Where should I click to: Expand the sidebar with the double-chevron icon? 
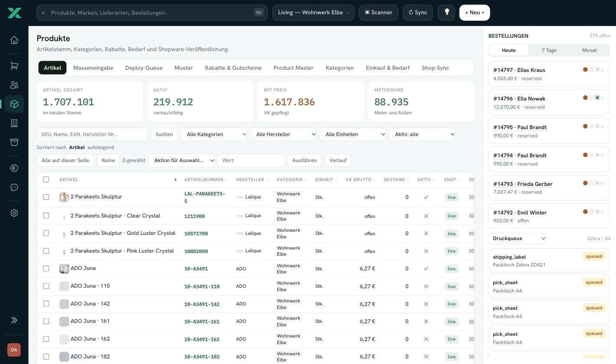click(14, 320)
